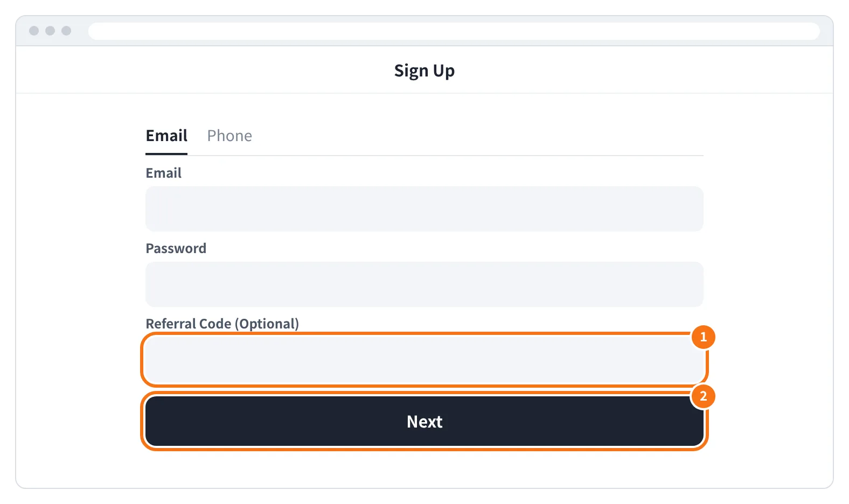
Task: Switch to the Phone sign-up tab
Action: (x=229, y=136)
